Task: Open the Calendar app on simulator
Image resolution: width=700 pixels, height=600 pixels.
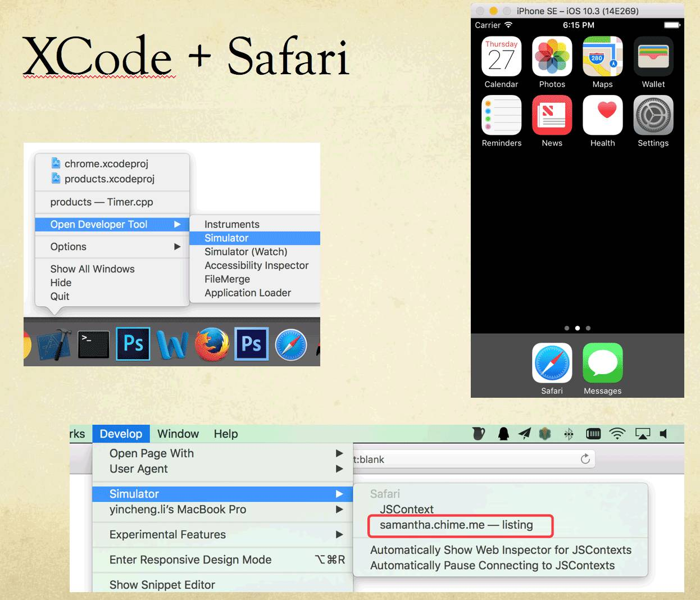Action: [501, 56]
